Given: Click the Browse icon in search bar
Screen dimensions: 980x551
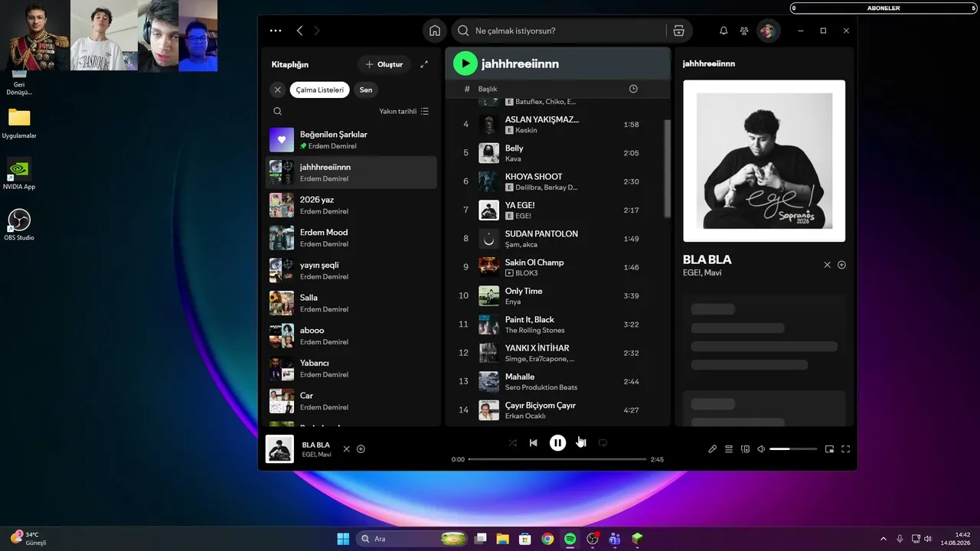Looking at the screenshot, I should tap(678, 31).
